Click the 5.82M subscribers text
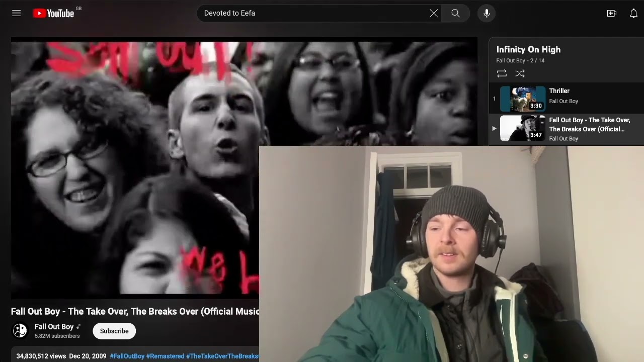The height and width of the screenshot is (362, 644). [x=57, y=336]
